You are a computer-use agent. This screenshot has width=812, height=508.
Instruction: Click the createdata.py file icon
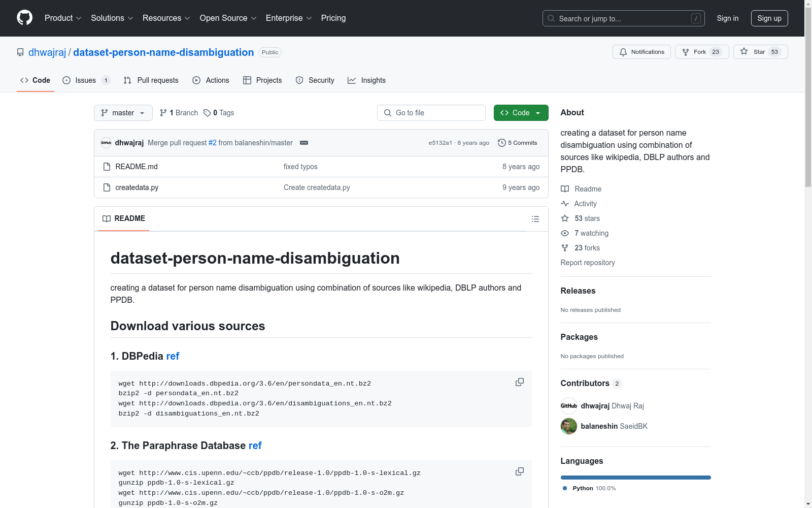(x=107, y=187)
